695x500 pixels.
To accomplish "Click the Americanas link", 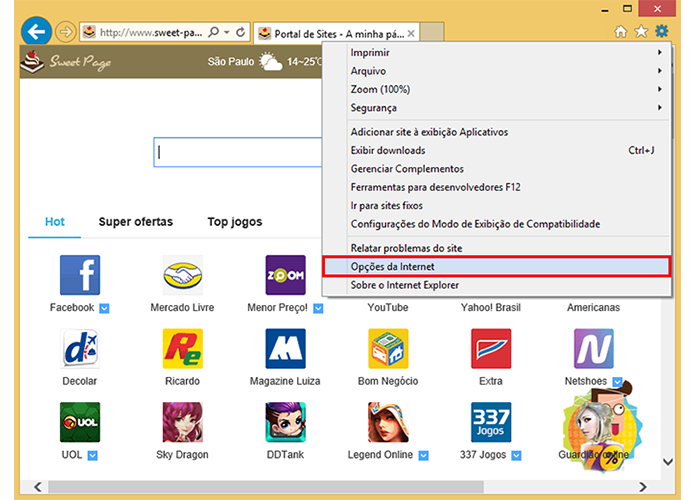I will click(x=593, y=307).
